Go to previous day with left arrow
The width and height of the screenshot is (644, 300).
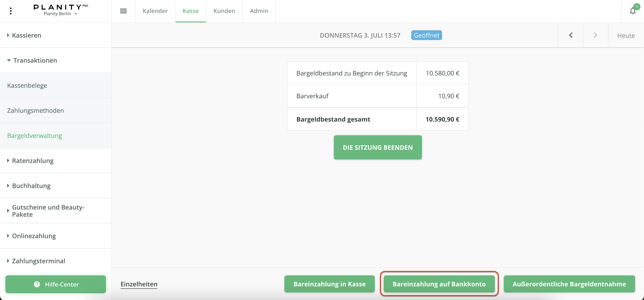click(x=570, y=35)
